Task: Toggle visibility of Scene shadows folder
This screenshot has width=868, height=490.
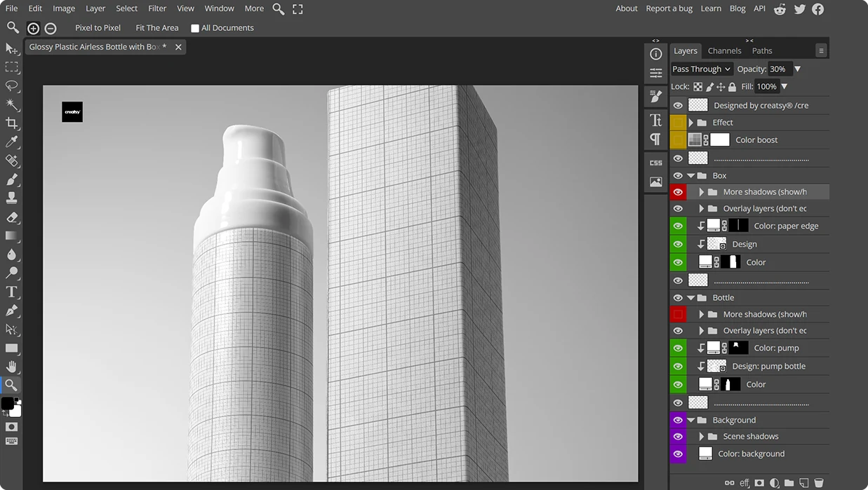Action: tap(678, 437)
